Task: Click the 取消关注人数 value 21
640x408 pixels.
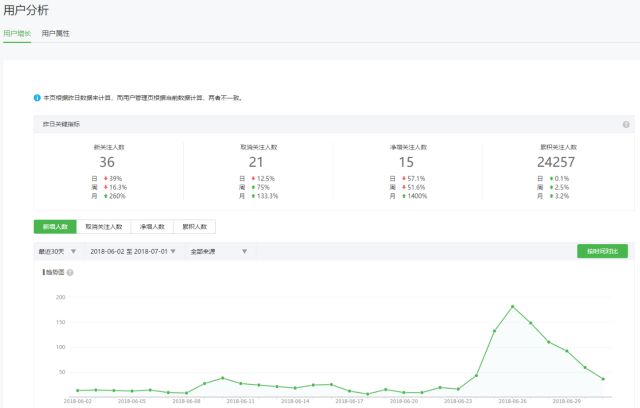Action: tap(256, 162)
